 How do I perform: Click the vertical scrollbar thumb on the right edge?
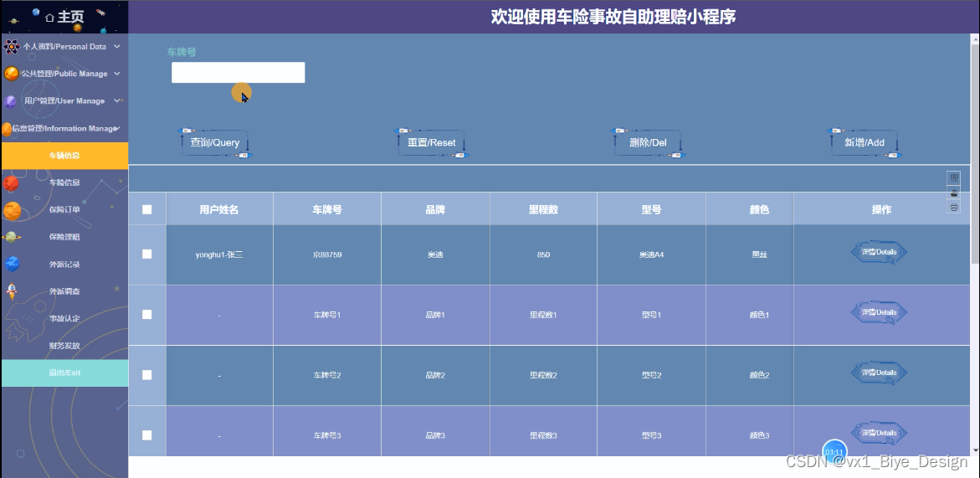click(x=975, y=153)
